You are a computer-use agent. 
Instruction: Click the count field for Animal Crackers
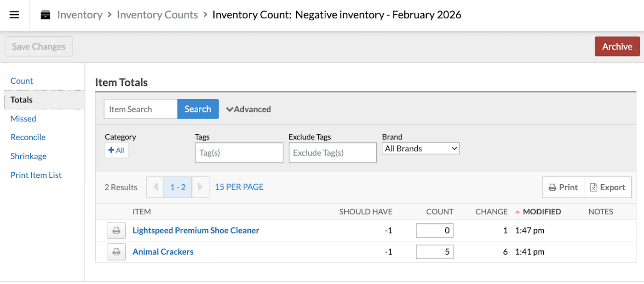(434, 251)
